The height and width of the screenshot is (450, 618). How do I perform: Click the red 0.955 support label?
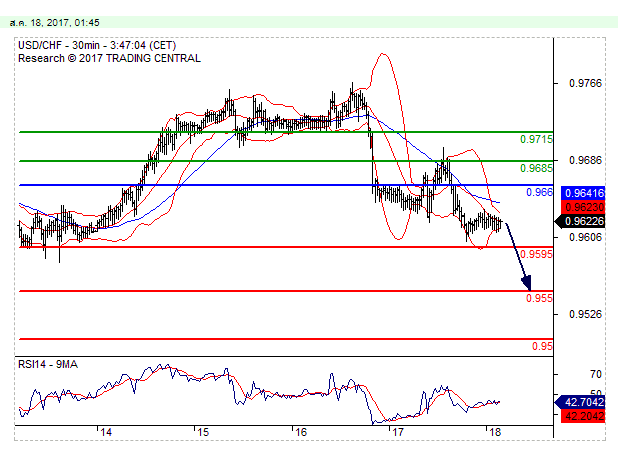539,298
